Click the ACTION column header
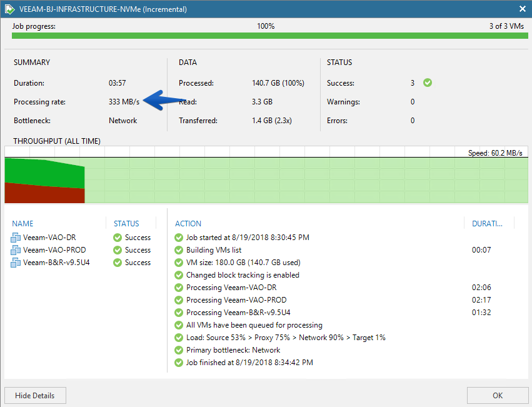This screenshot has height=407, width=532. [188, 224]
